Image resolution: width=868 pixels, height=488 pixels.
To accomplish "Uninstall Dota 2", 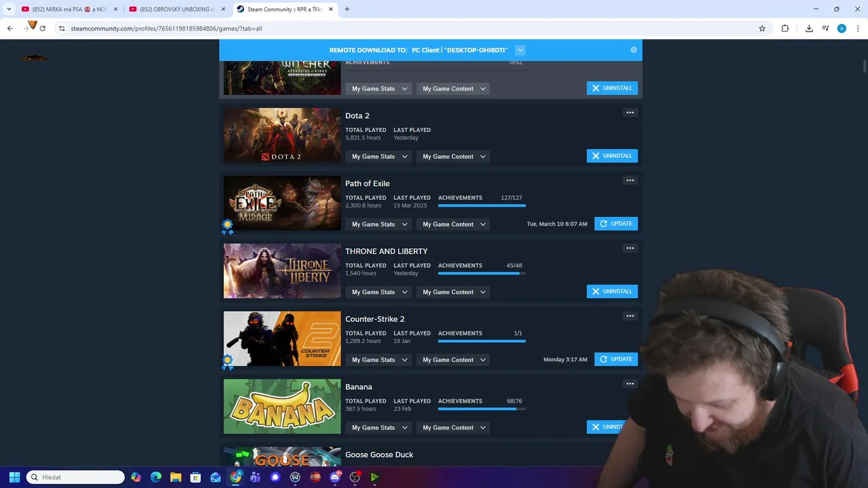I will [612, 156].
